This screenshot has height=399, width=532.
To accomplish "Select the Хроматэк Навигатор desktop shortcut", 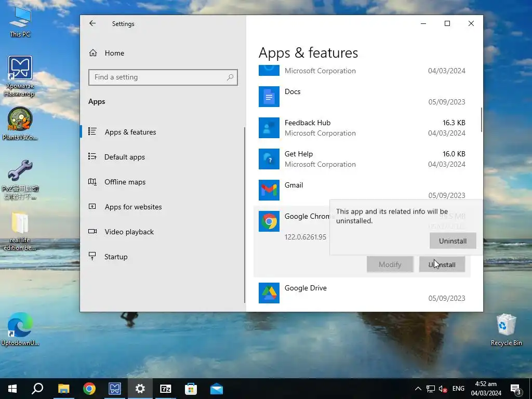I will pos(20,76).
